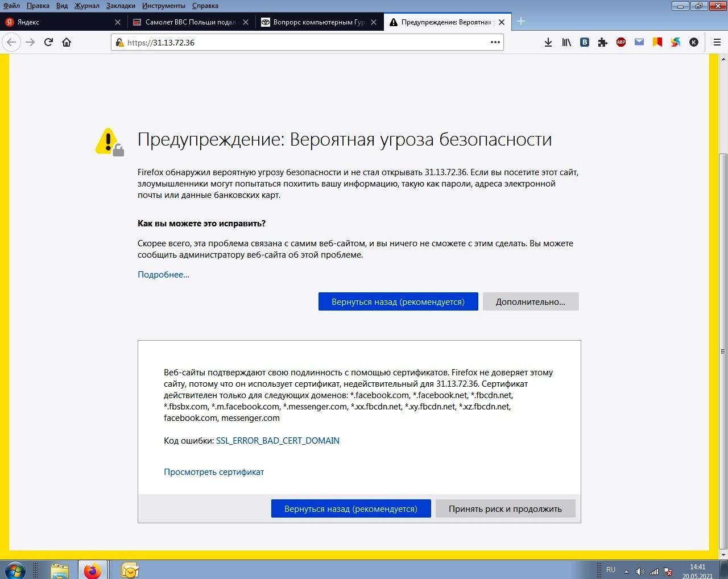728x579 pixels.
Task: Open the Firefox hamburger menu
Action: [717, 42]
